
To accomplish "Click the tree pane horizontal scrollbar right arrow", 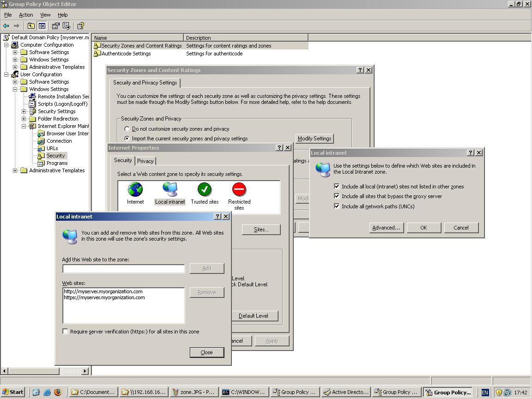I will [85, 371].
